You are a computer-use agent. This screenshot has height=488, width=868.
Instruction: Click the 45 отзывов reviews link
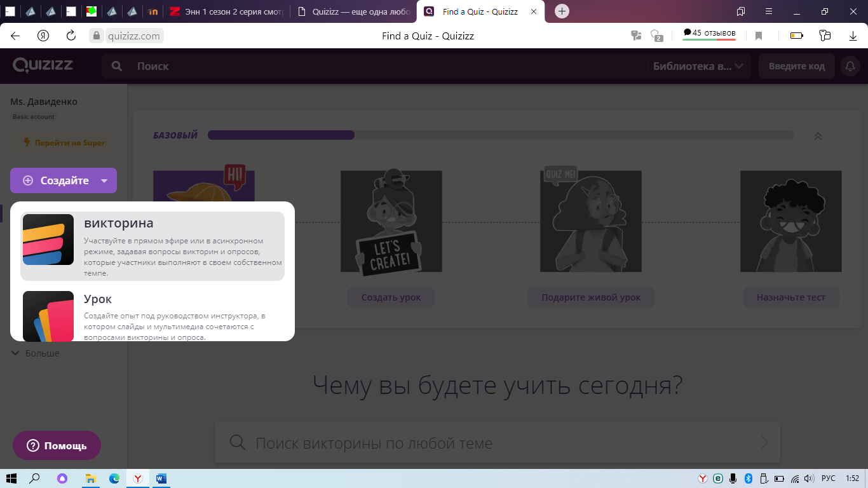709,33
